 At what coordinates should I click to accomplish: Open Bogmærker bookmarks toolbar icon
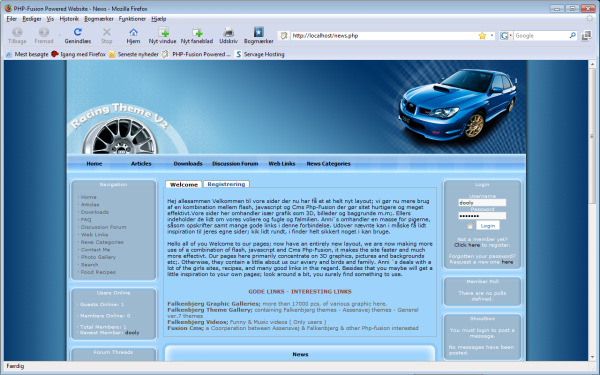click(x=259, y=32)
